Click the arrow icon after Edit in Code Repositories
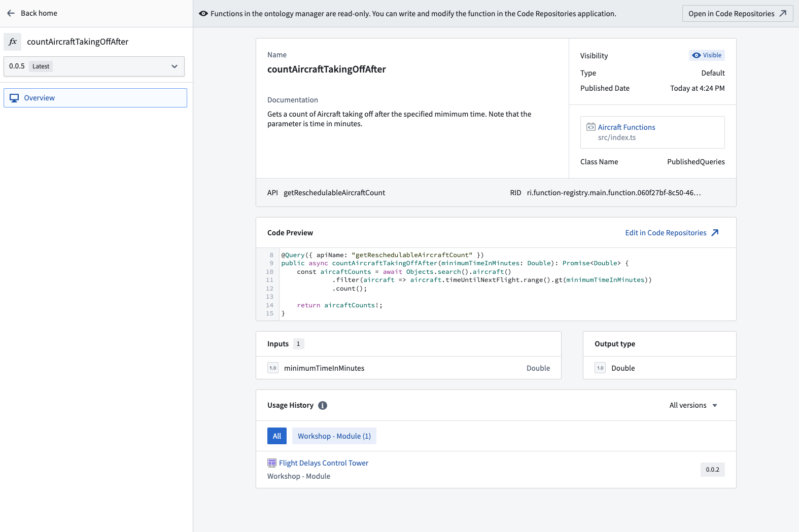The height and width of the screenshot is (532, 799). [x=715, y=233]
